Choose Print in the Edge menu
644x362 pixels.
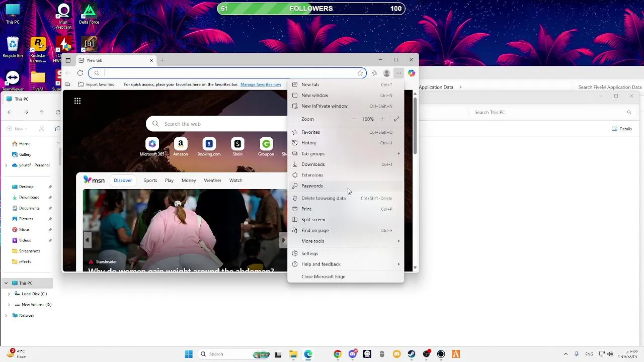(345, 209)
